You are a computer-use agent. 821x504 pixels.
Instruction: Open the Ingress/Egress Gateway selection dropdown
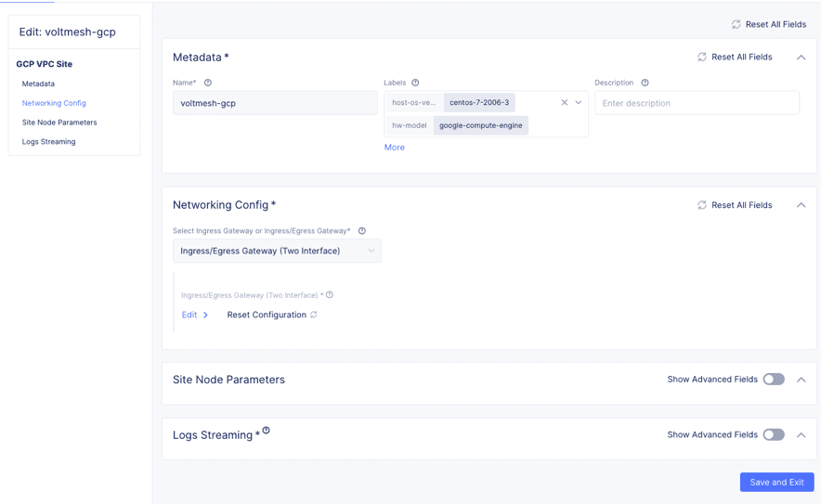(277, 251)
